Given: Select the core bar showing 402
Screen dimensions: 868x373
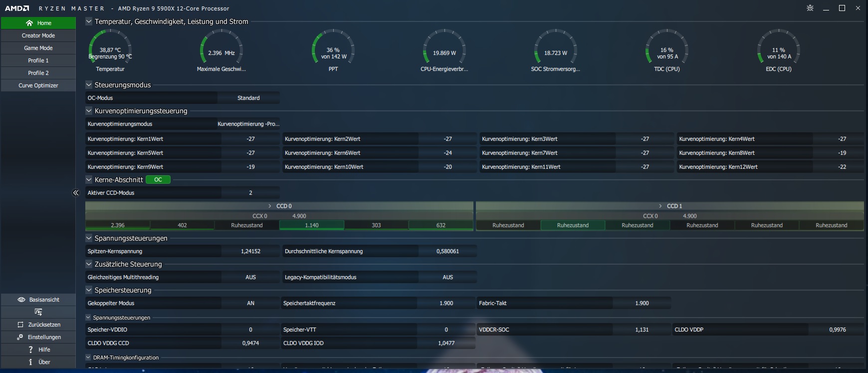Looking at the screenshot, I should (x=183, y=225).
